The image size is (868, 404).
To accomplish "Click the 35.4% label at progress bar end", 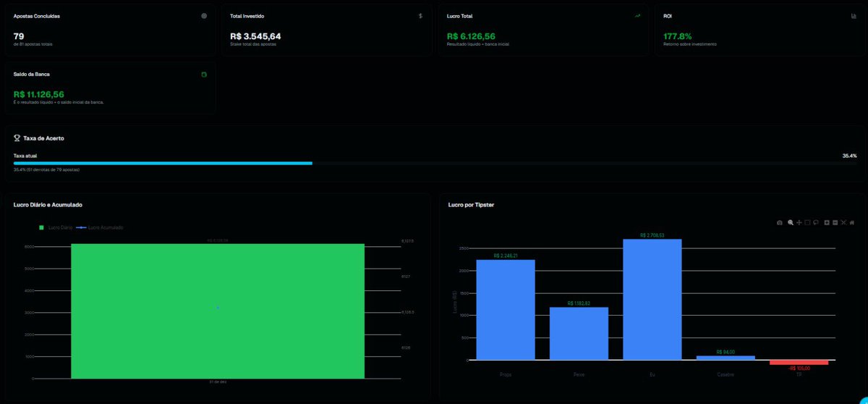I will click(849, 156).
